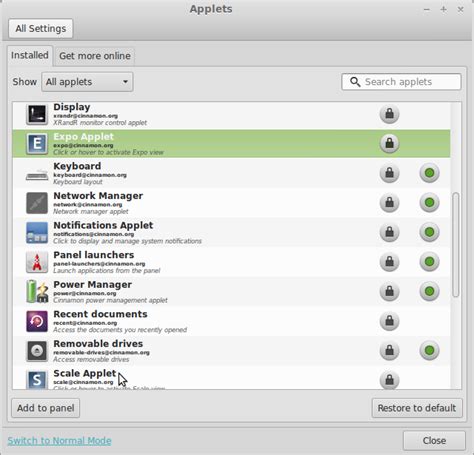Click the applets list vertical scrollbar
This screenshot has width=474, height=455.
(456, 244)
